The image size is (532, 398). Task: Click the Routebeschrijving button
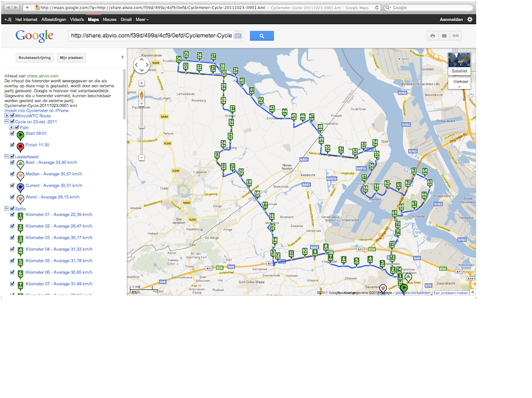pyautogui.click(x=34, y=58)
